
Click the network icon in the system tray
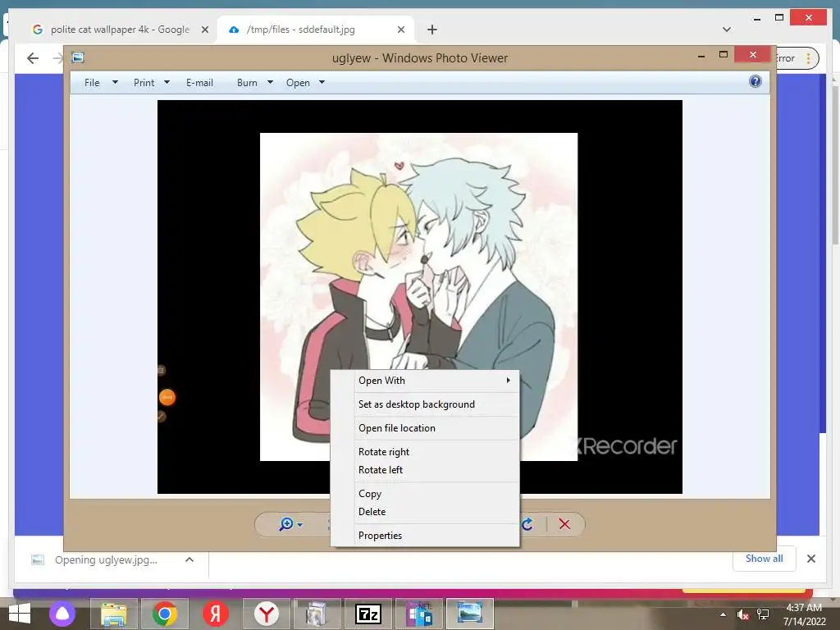pos(762,614)
